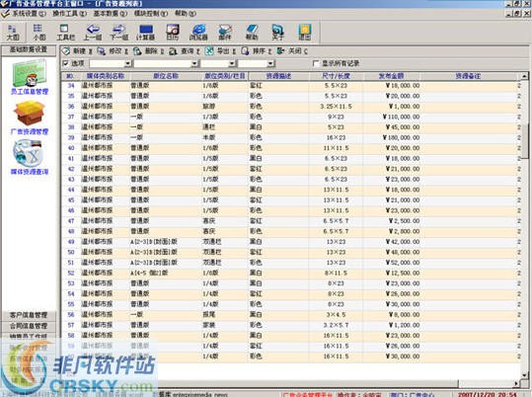Open 帮助 help from the toolbar

coord(252,33)
